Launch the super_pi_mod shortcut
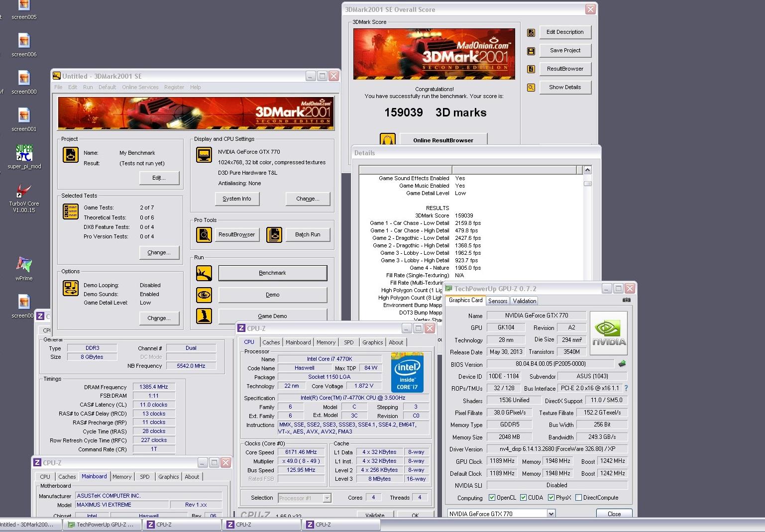Viewport: 765px width, 532px height. tap(24, 156)
